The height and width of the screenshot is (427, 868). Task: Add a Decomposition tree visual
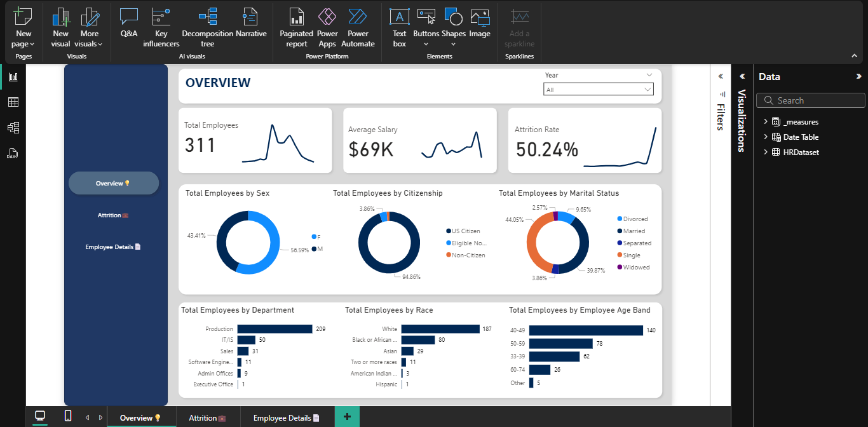pyautogui.click(x=207, y=28)
